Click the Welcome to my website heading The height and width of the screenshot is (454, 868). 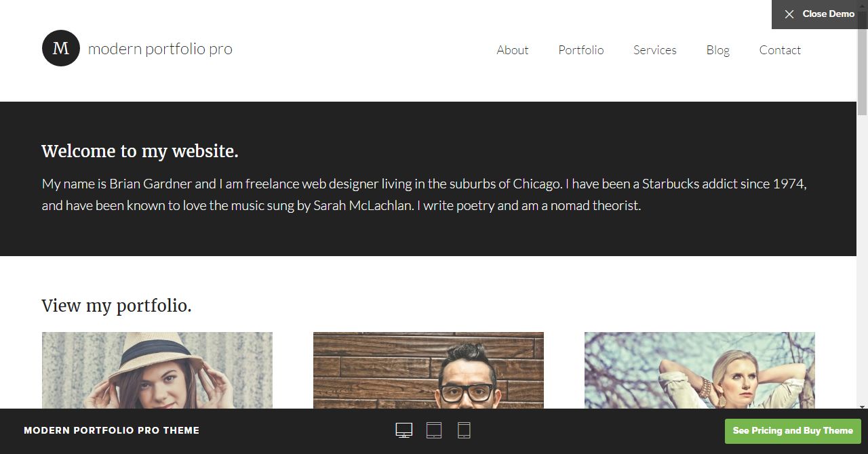pos(140,151)
